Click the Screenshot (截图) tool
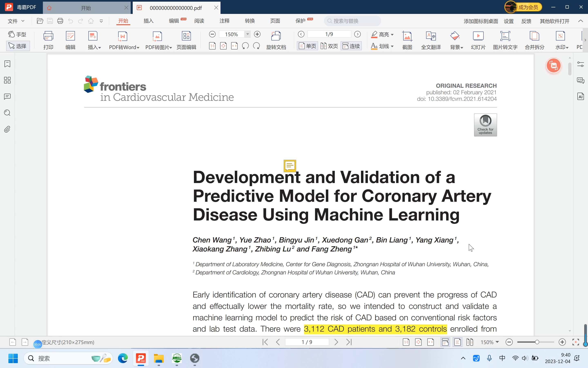This screenshot has width=588, height=368. click(x=407, y=40)
